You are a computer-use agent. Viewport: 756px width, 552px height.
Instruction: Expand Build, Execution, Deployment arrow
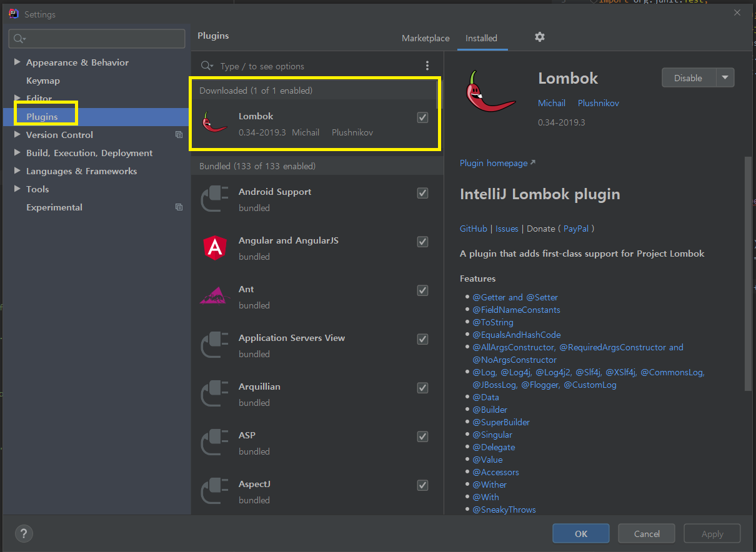pyautogui.click(x=17, y=153)
